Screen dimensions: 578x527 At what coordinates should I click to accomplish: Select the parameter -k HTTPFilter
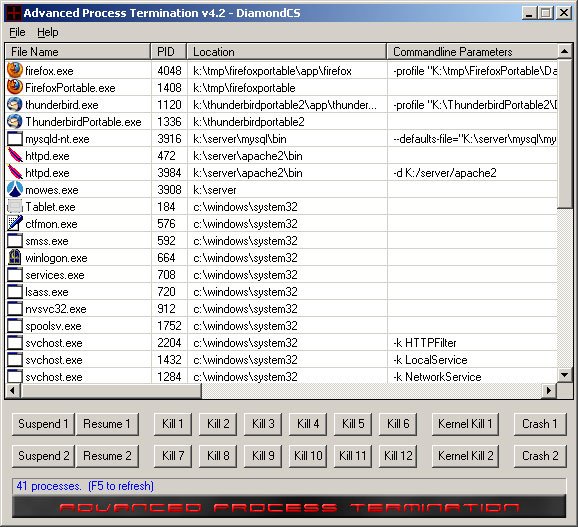[425, 343]
